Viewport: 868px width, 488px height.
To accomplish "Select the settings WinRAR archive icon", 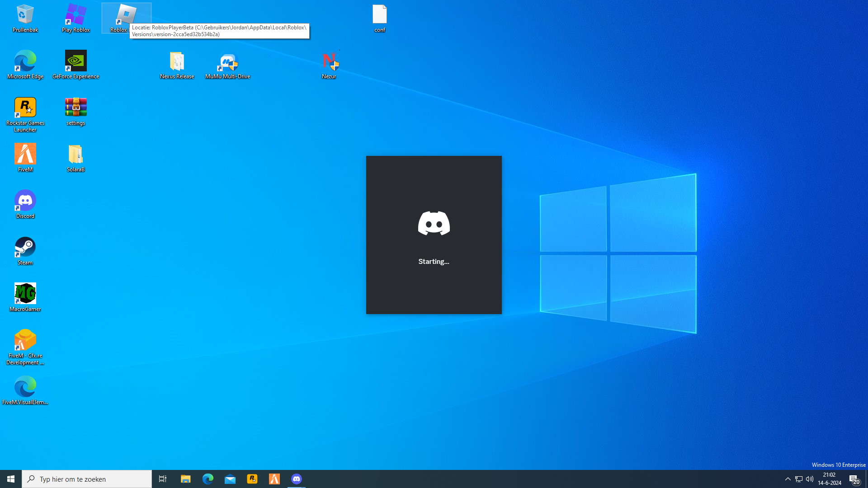I will [75, 111].
